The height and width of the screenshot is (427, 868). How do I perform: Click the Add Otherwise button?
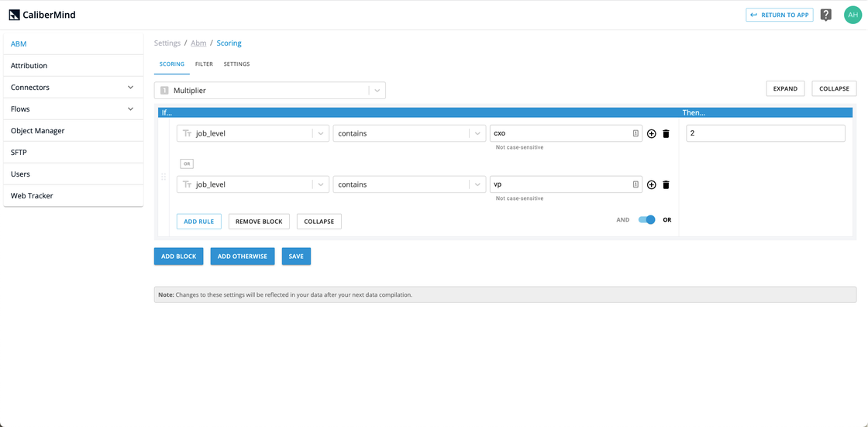coord(243,257)
